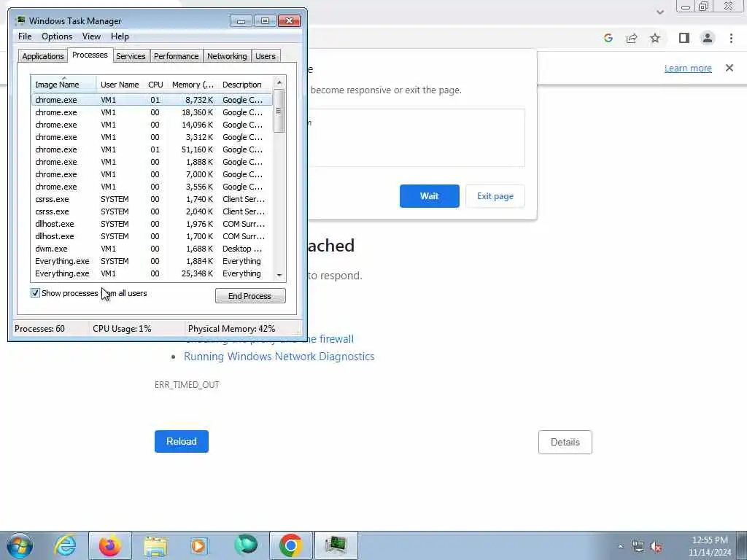The image size is (747, 560).
Task: Click the Google icon in Chrome's toolbar
Action: pos(608,38)
